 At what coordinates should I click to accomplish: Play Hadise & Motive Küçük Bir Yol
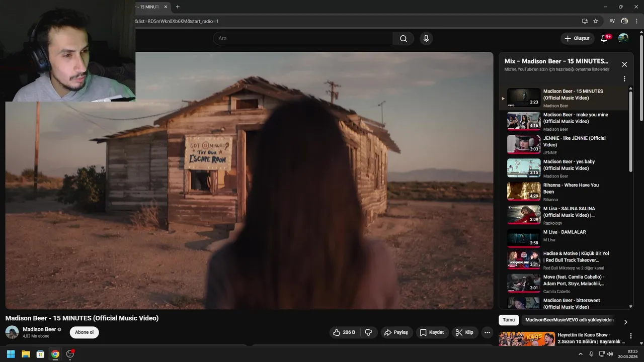(x=564, y=260)
